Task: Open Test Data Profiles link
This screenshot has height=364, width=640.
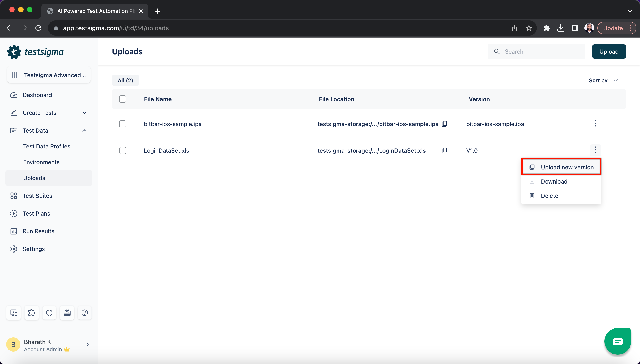Action: [x=46, y=146]
